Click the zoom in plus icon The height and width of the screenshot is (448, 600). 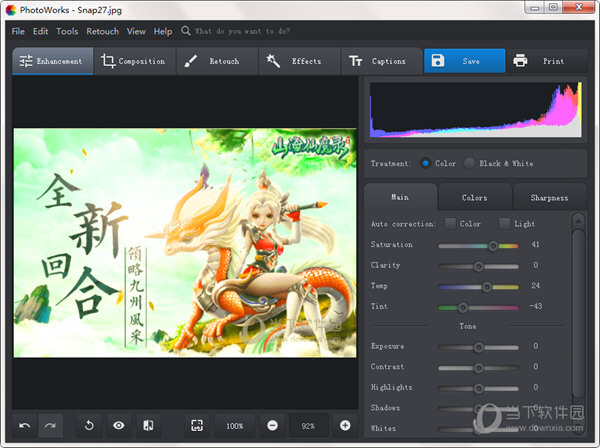[345, 425]
